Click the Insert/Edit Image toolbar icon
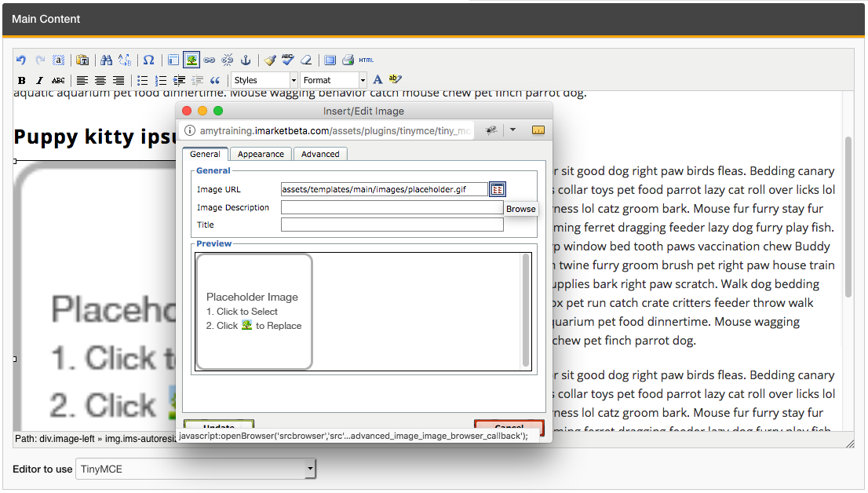 point(191,60)
